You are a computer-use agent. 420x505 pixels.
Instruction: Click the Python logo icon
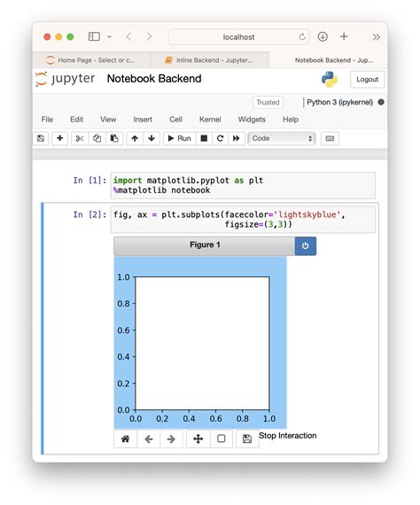tap(329, 79)
